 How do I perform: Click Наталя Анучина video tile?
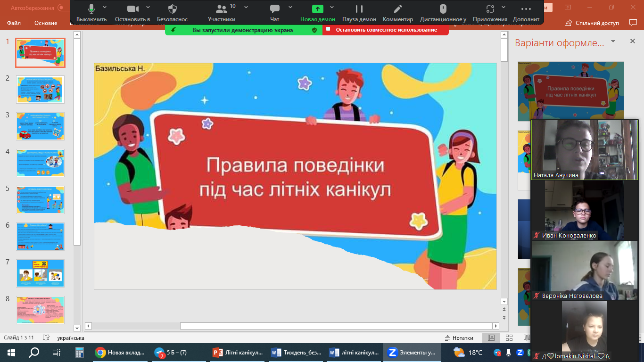tap(585, 149)
